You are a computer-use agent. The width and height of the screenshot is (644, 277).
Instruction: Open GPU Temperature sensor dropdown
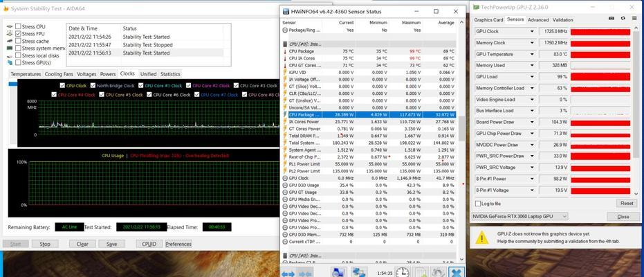click(533, 54)
